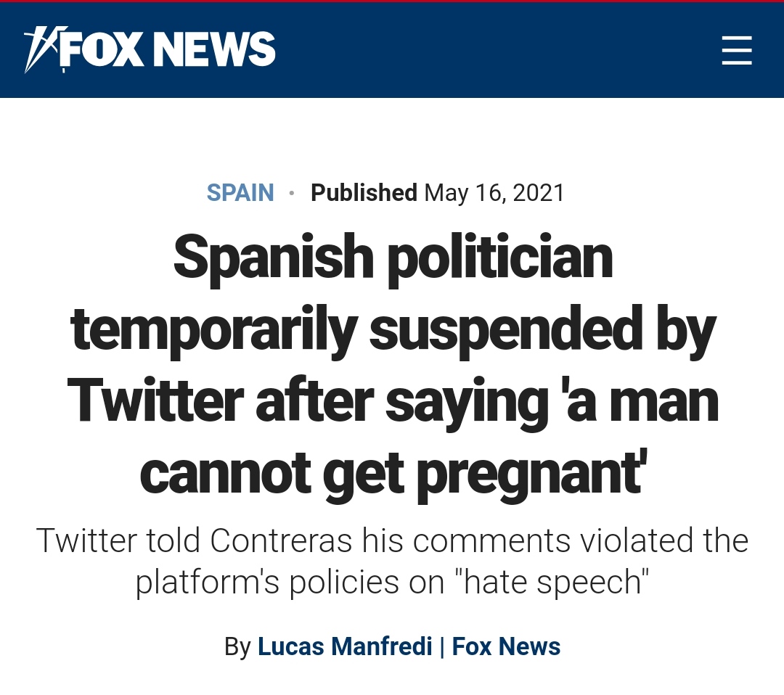Select the Fox News wordmark in the header
784x695 pixels.
[167, 49]
